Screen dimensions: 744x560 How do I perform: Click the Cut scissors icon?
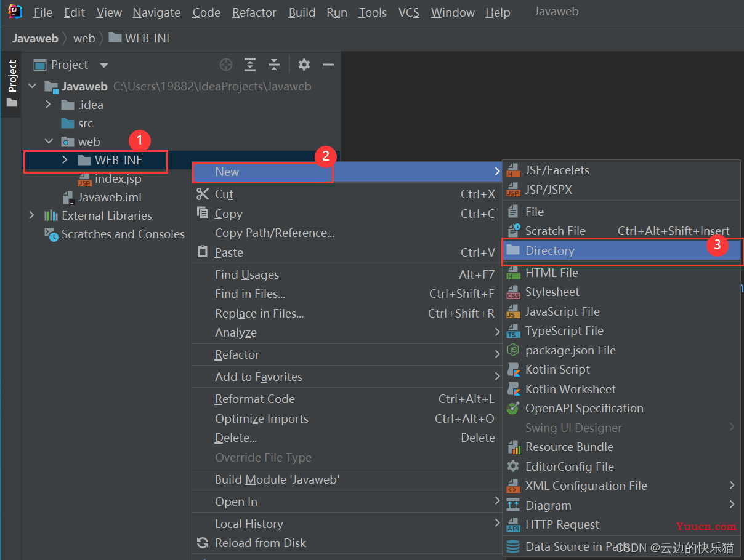[203, 194]
